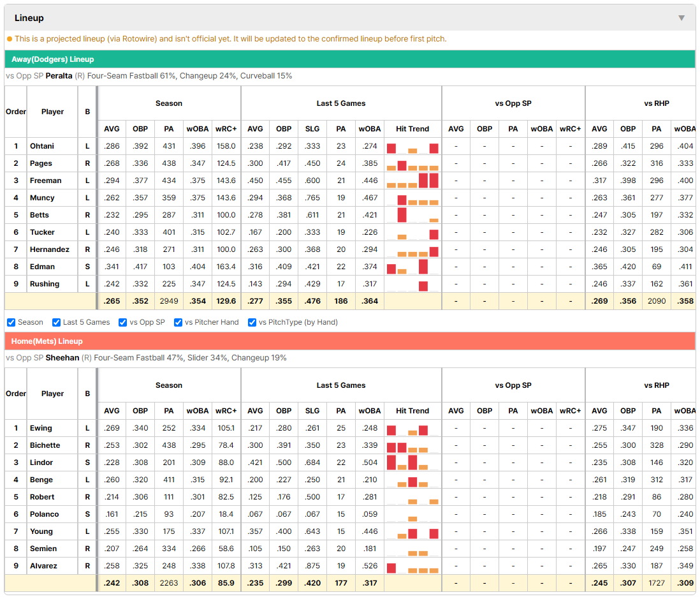
Task: Toggle the Season checkbox
Action: click(11, 323)
